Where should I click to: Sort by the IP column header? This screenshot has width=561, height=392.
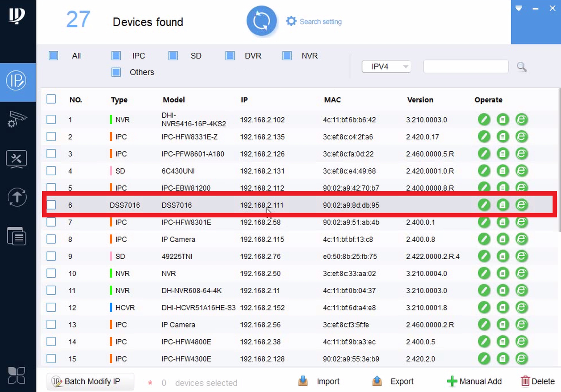[x=244, y=100]
